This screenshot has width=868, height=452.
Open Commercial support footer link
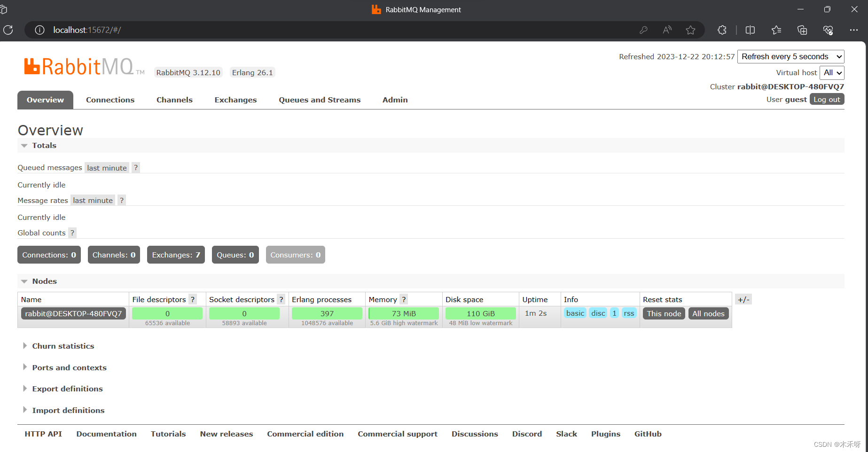398,434
